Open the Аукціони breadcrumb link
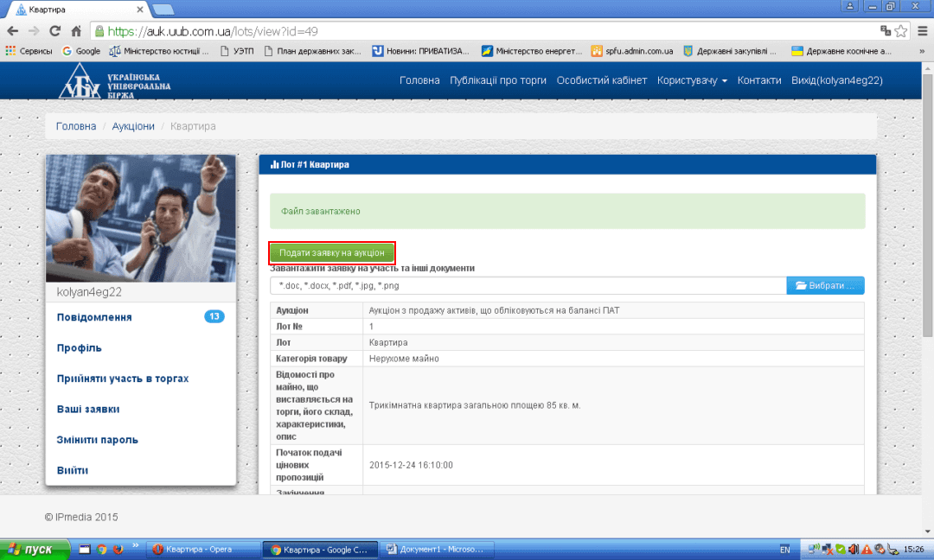The image size is (934, 560). pos(133,126)
